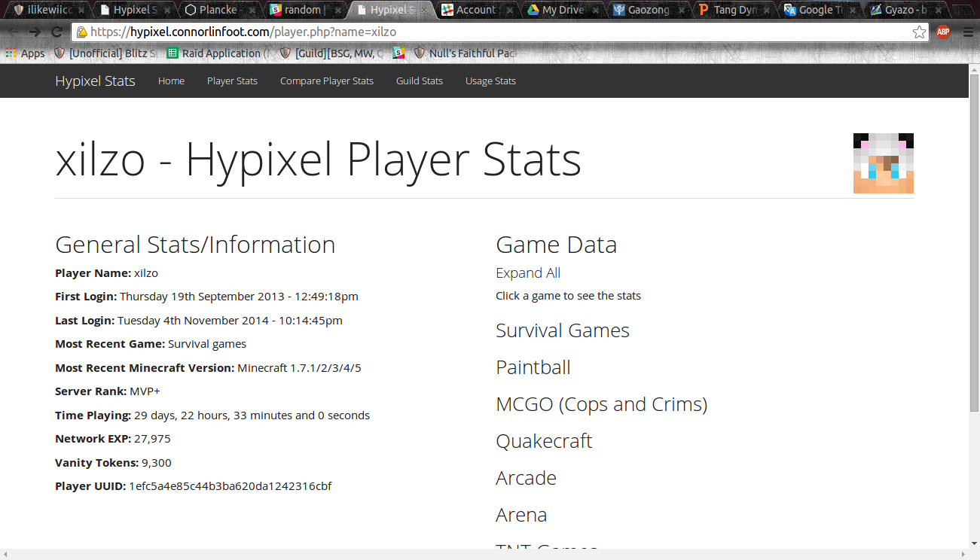Close the Google Translate tab
980x560 pixels.
click(852, 10)
